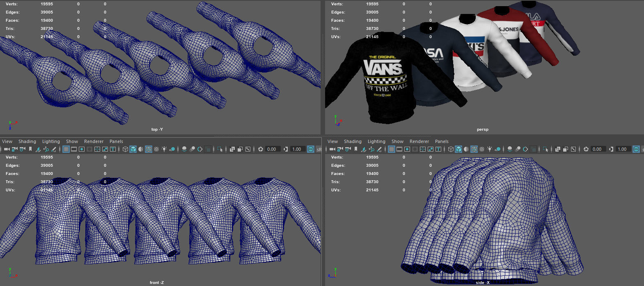This screenshot has width=644, height=286.
Task: Click Exposure 0.00 field in side panel
Action: (x=598, y=149)
